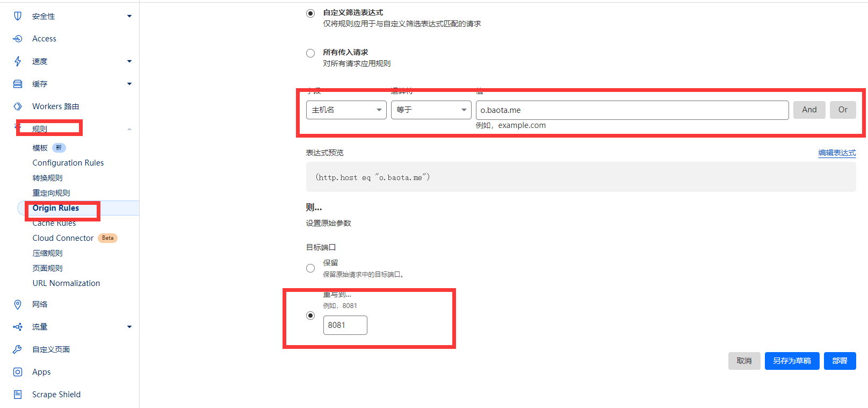Image resolution: width=868 pixels, height=408 pixels.
Task: Click the Workers 路由 icon
Action: coord(18,106)
